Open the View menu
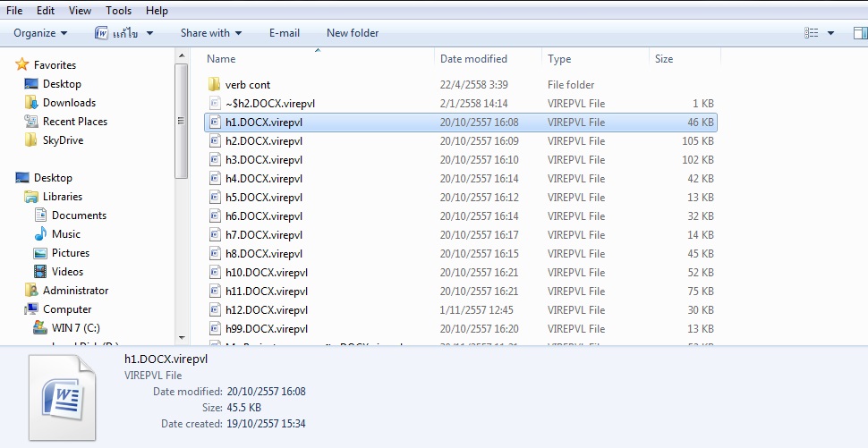The width and height of the screenshot is (868, 448). [80, 11]
